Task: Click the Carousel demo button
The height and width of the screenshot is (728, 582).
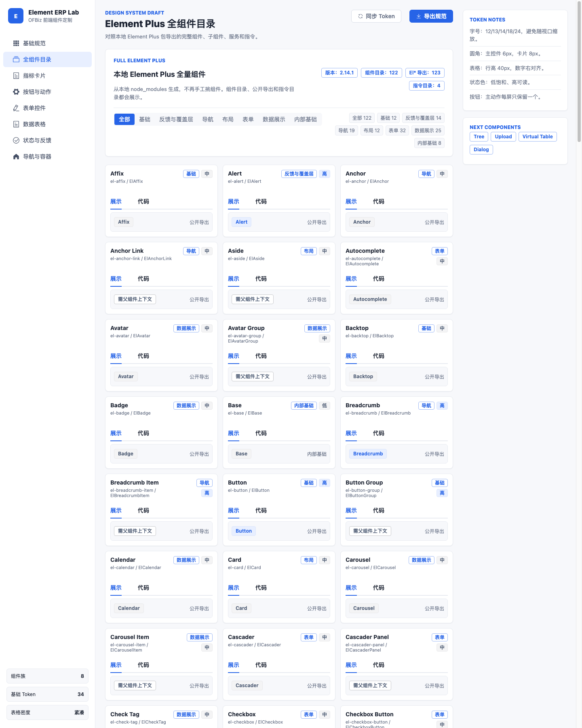Action: [364, 608]
